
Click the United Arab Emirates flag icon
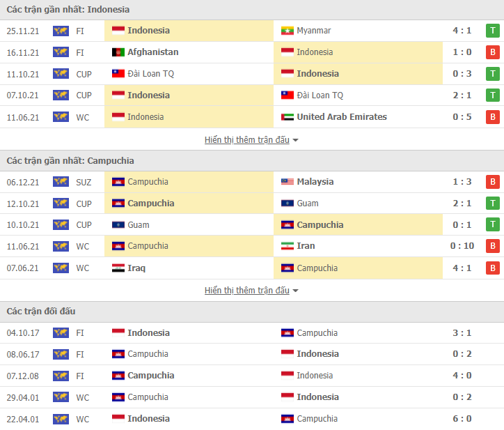pyautogui.click(x=287, y=117)
